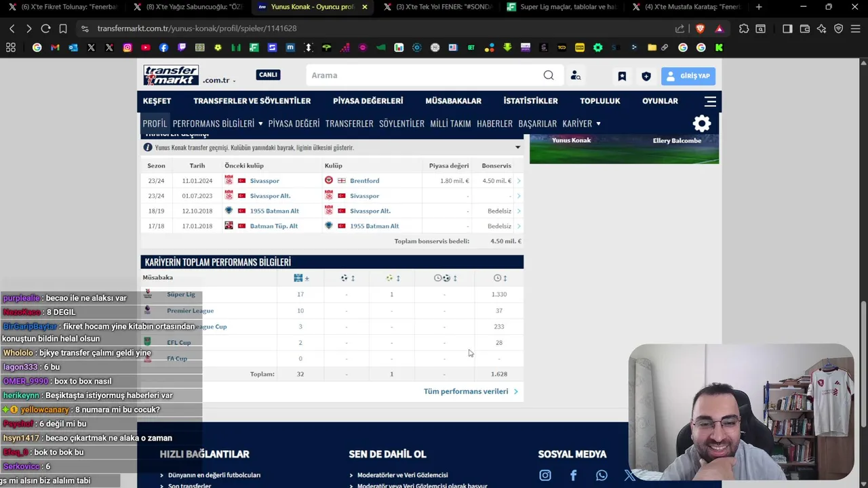Open Dünyanın en değerli futbolcuları link
868x488 pixels.
tap(214, 475)
